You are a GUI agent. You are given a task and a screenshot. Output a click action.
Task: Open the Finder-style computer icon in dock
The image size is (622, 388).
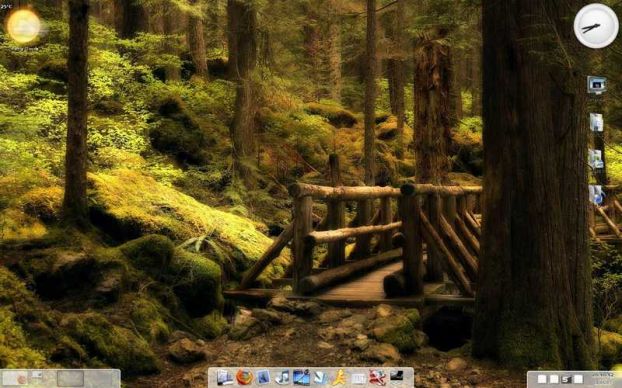click(225, 377)
